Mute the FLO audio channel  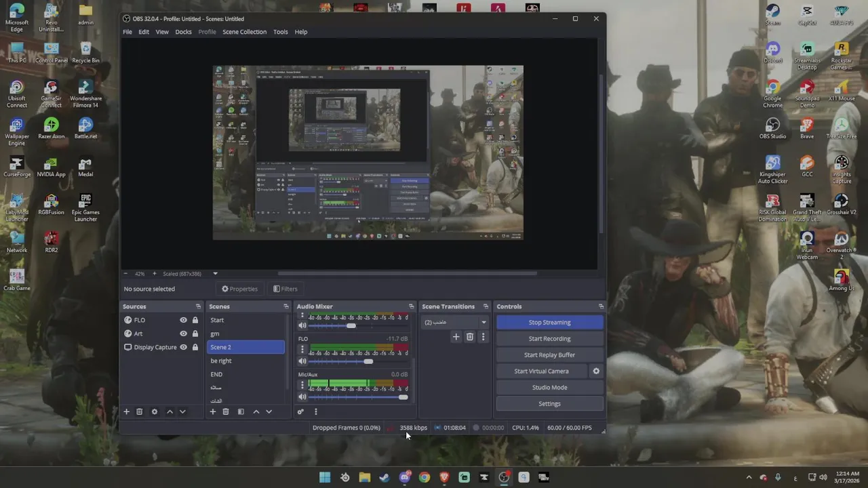302,361
